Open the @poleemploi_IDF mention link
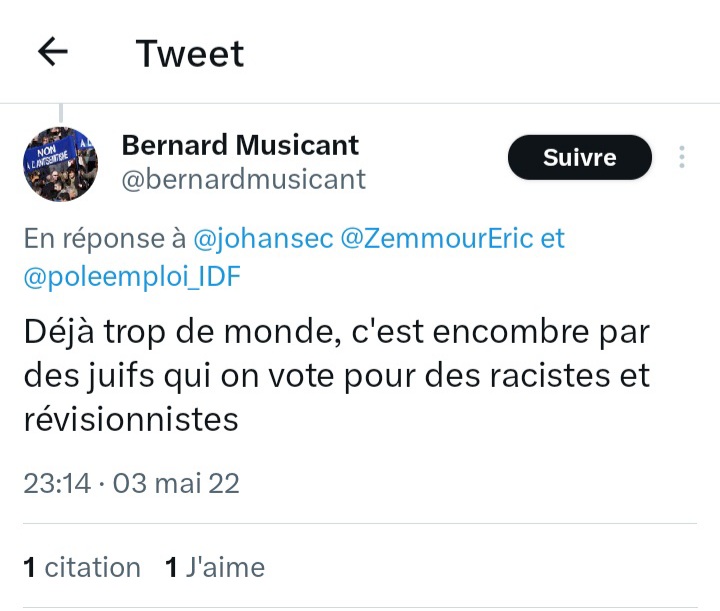The image size is (720, 611). [x=132, y=277]
